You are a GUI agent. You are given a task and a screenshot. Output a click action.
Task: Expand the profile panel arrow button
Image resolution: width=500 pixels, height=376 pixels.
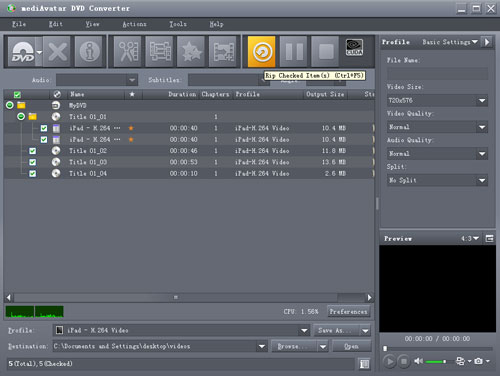coord(487,42)
